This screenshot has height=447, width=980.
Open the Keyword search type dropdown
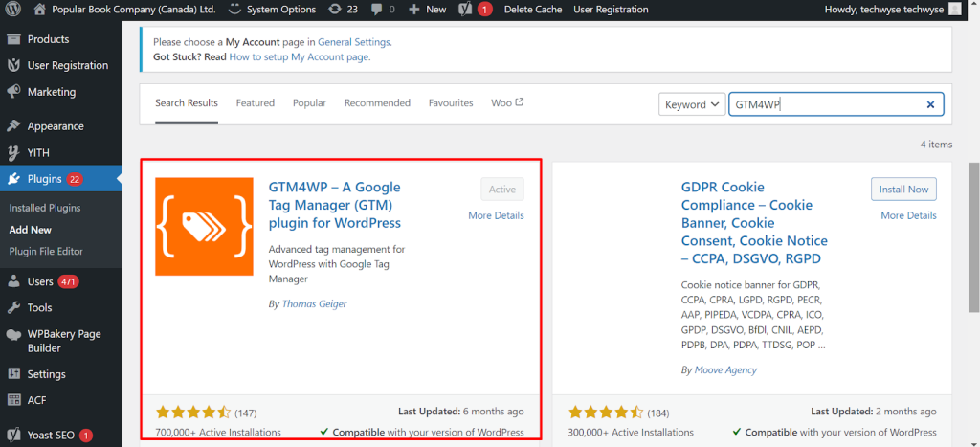point(691,104)
